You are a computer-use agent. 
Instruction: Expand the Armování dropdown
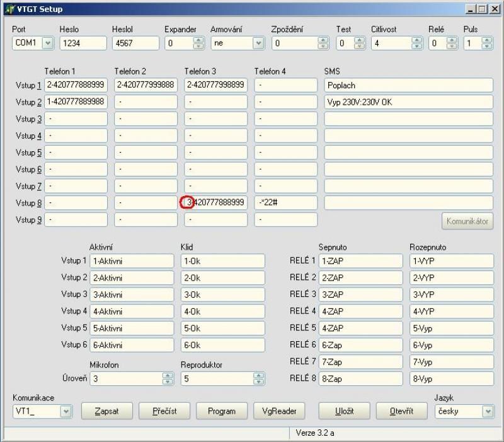[258, 44]
